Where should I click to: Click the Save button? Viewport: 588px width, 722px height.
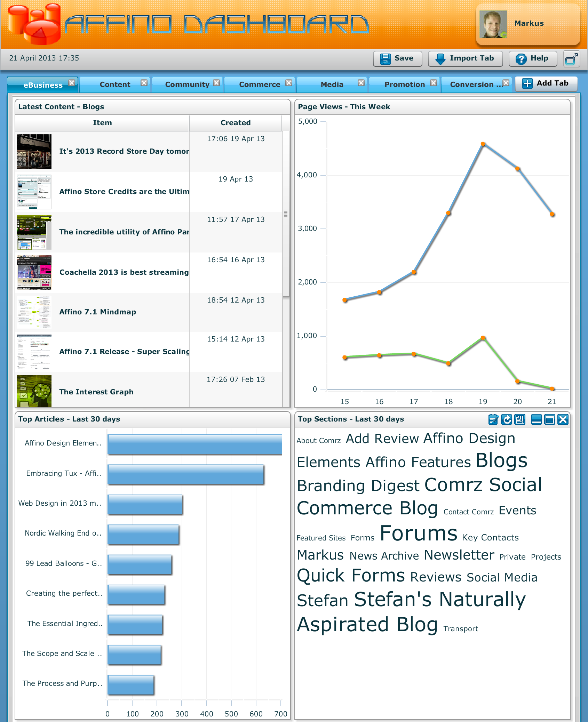click(x=397, y=59)
